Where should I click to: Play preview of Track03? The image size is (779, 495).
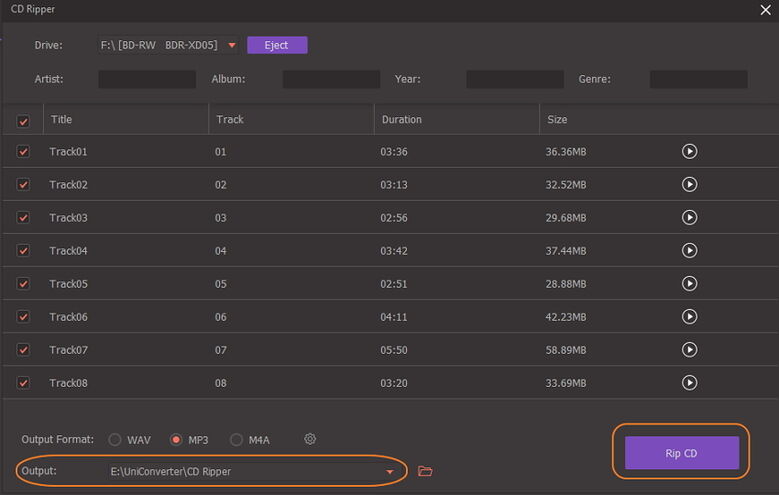689,217
